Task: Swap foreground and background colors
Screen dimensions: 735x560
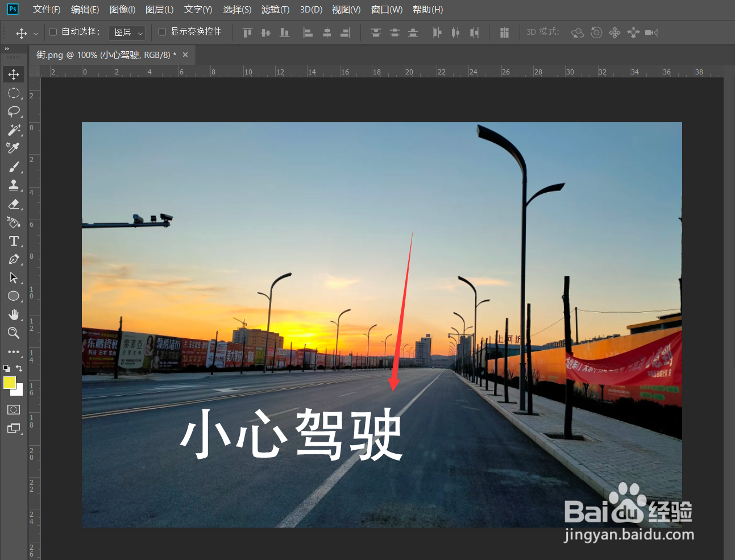Action: [x=19, y=368]
